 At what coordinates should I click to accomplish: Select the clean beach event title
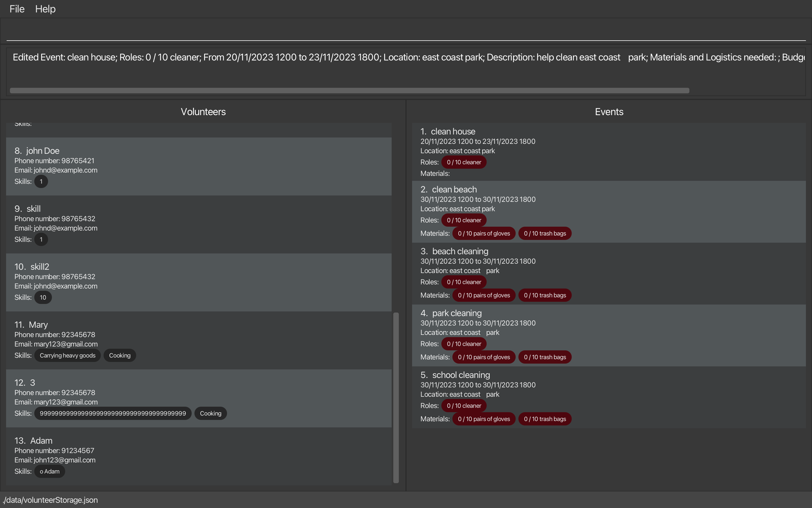[x=454, y=189]
